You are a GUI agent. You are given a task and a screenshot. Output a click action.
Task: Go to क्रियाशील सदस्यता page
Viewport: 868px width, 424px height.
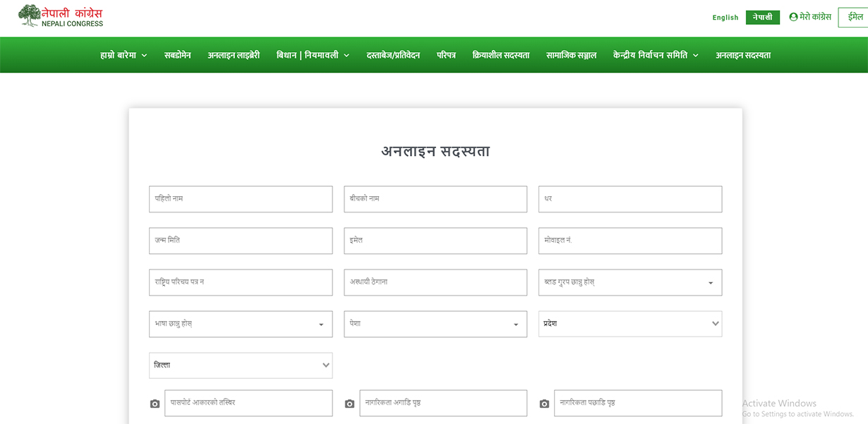coord(501,55)
